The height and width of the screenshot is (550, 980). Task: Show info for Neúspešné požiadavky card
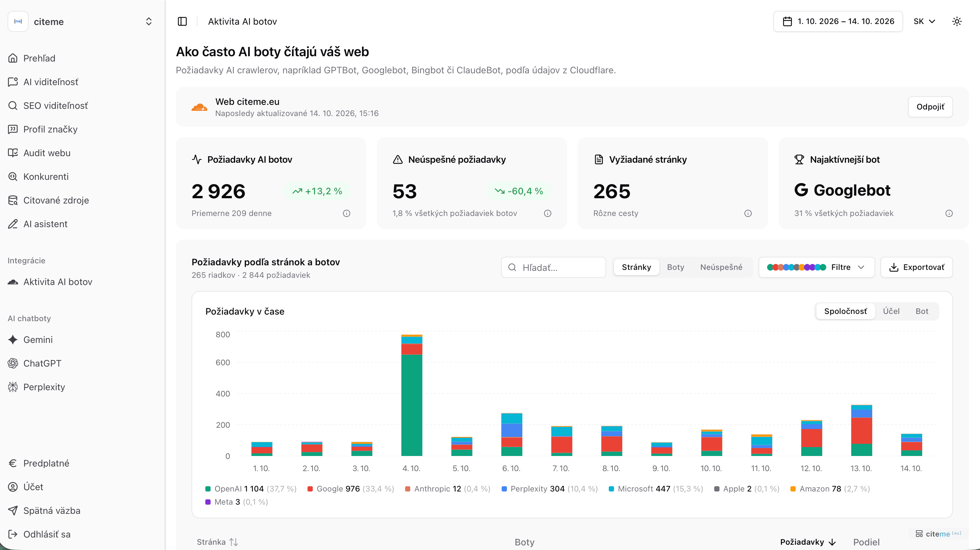(x=547, y=213)
